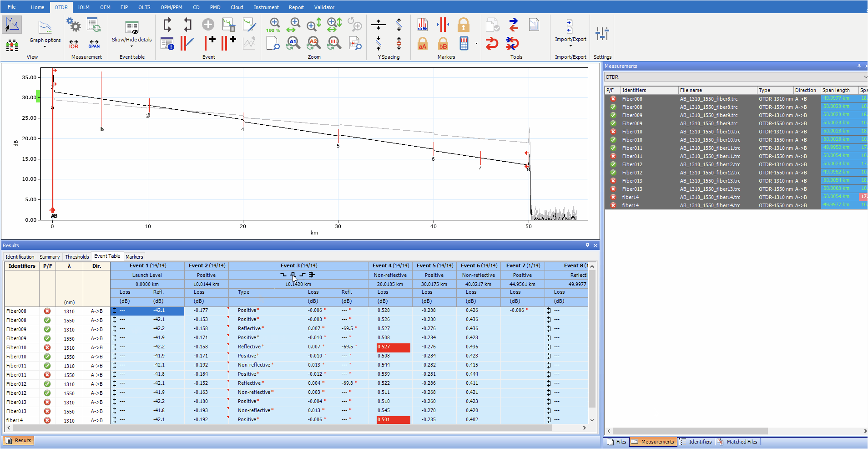Screen dimensions: 868x449
Task: Add a single event marker icon
Action: [210, 43]
